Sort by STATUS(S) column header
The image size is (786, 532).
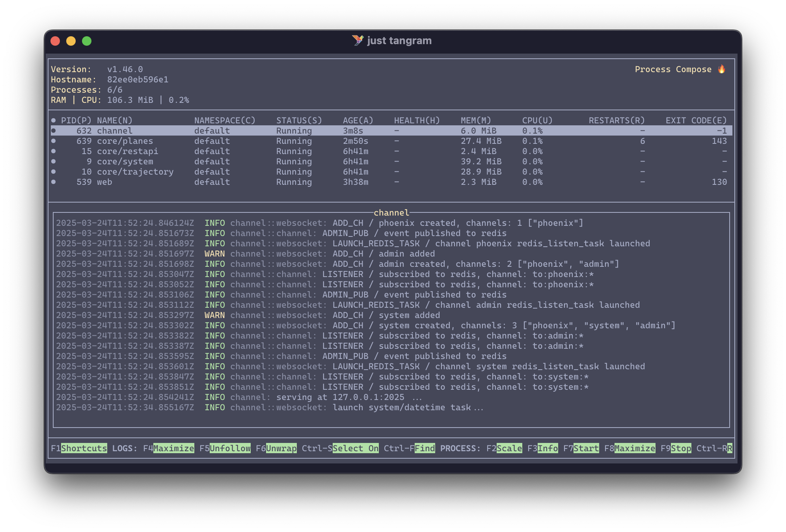pos(299,120)
